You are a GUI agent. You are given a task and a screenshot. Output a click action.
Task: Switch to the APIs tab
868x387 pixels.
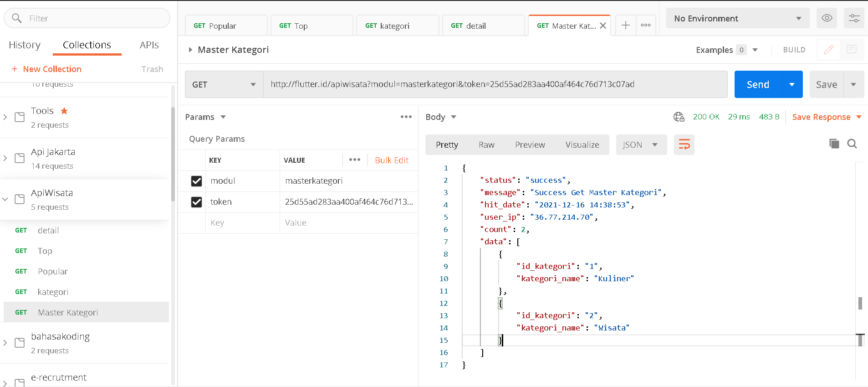149,45
